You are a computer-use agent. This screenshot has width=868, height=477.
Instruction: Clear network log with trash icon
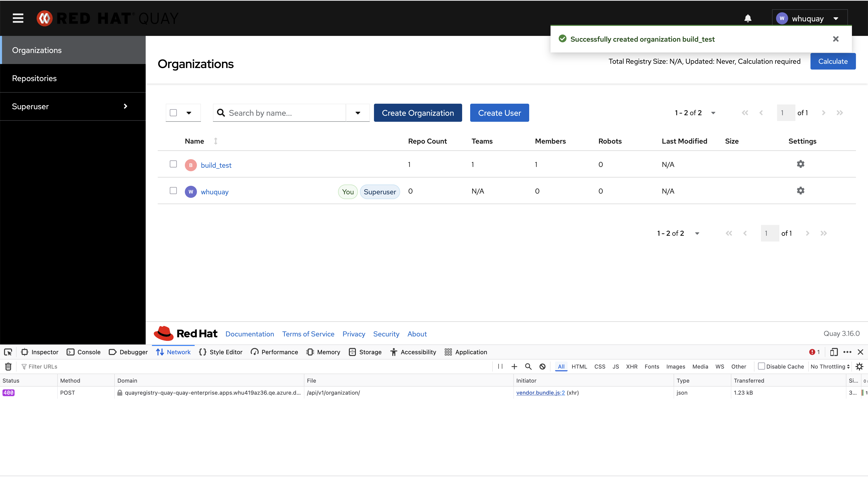click(x=9, y=367)
